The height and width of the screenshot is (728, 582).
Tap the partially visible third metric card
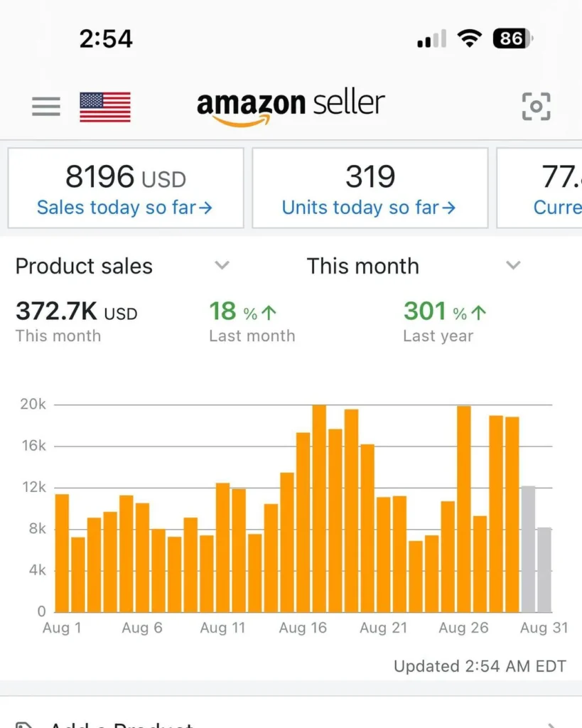[540, 188]
